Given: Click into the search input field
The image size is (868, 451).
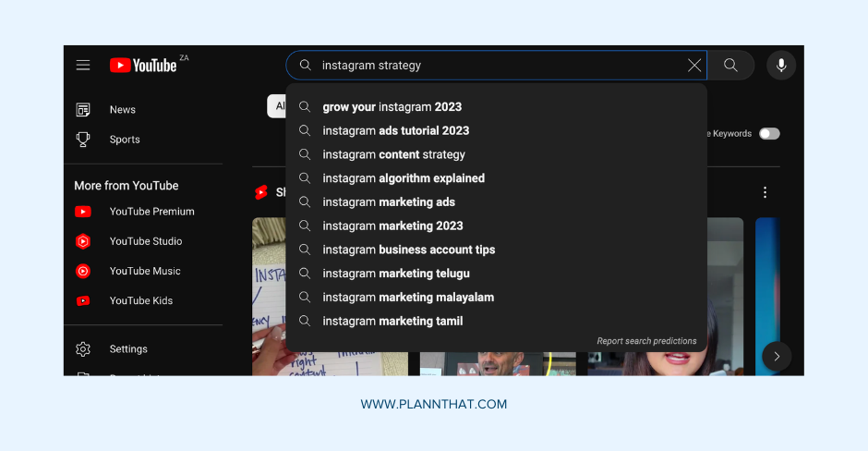Looking at the screenshot, I should [499, 65].
